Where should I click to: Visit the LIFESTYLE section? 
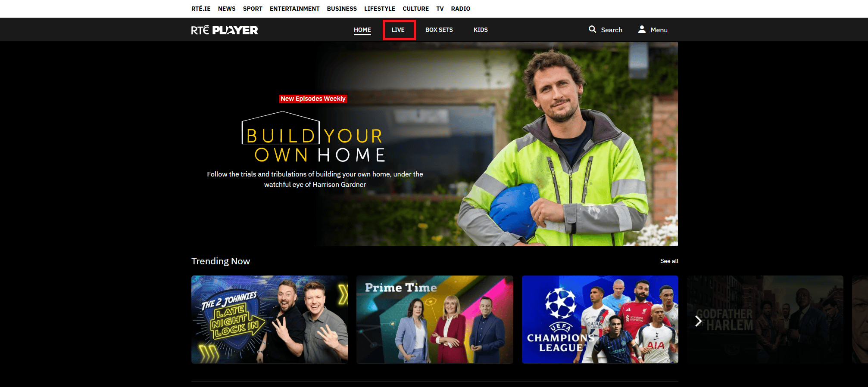coord(380,9)
